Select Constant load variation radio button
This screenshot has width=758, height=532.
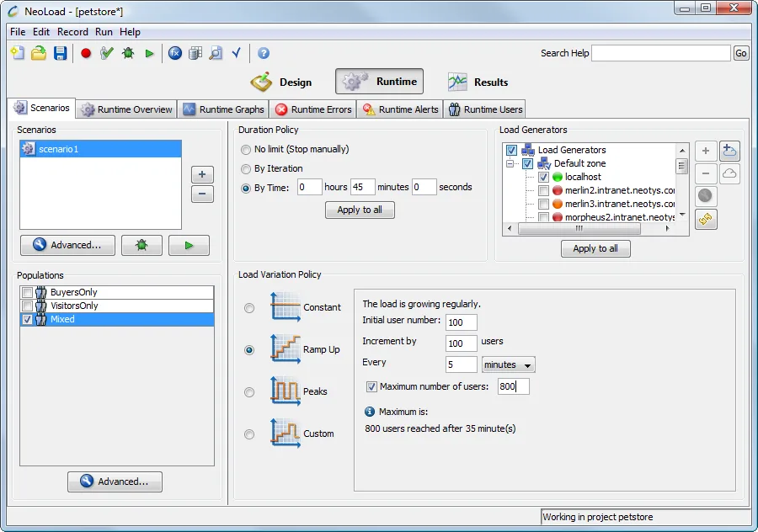pos(249,308)
